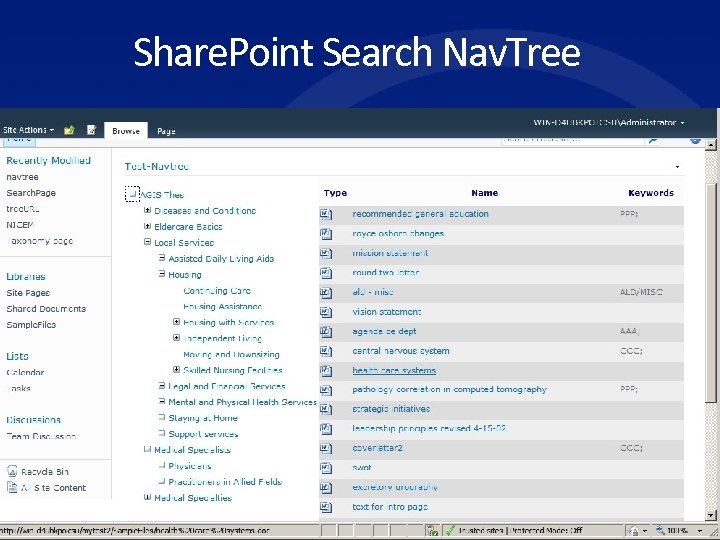Click document icon for royce osborn changes
The image size is (720, 540).
pos(326,234)
